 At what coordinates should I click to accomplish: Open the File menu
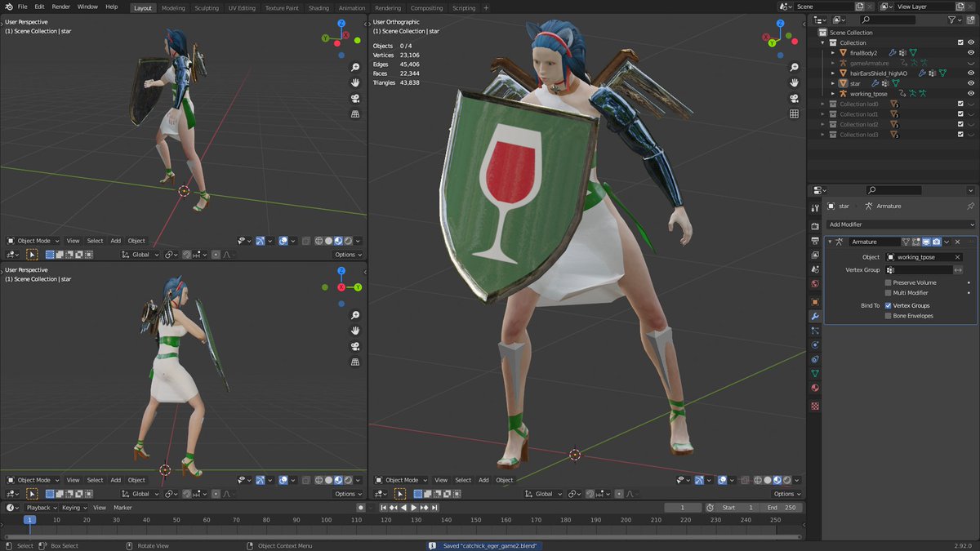[22, 7]
